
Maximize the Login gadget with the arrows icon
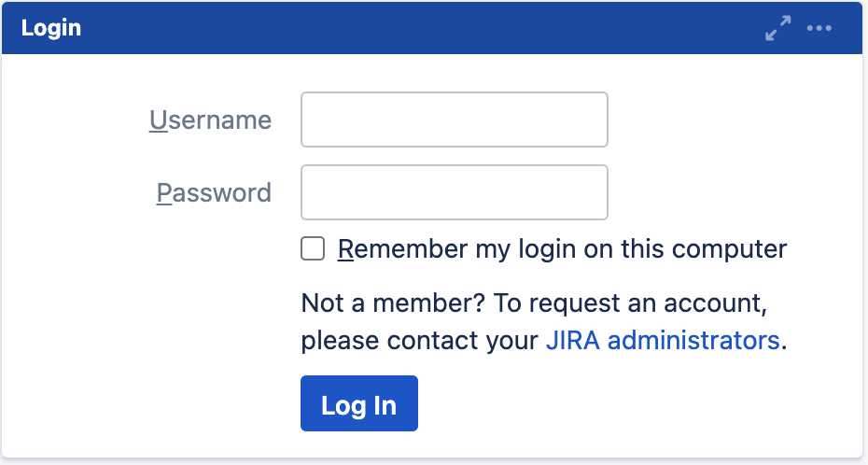(777, 28)
